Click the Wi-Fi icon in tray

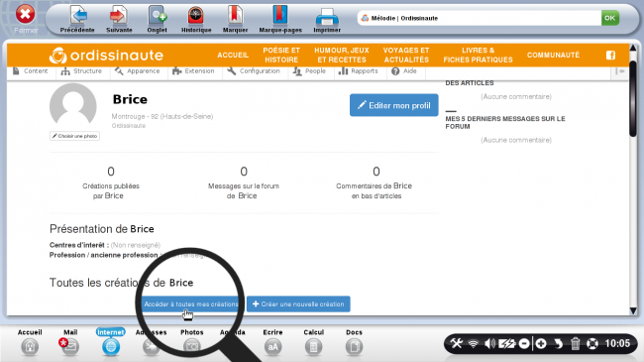(474, 343)
